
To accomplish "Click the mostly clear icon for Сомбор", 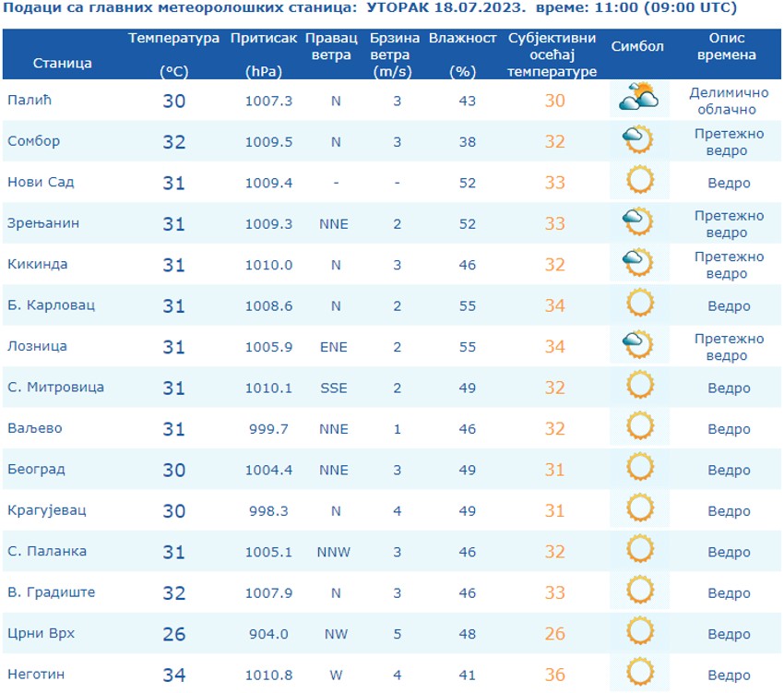I will click(638, 138).
